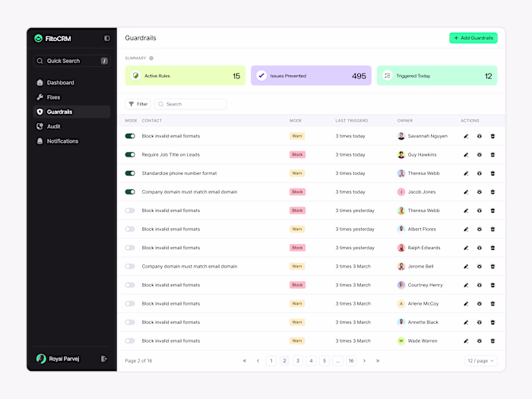Viewport: 532px width, 399px height.
Task: Click the Page 2 of 16 text
Action: click(138, 361)
